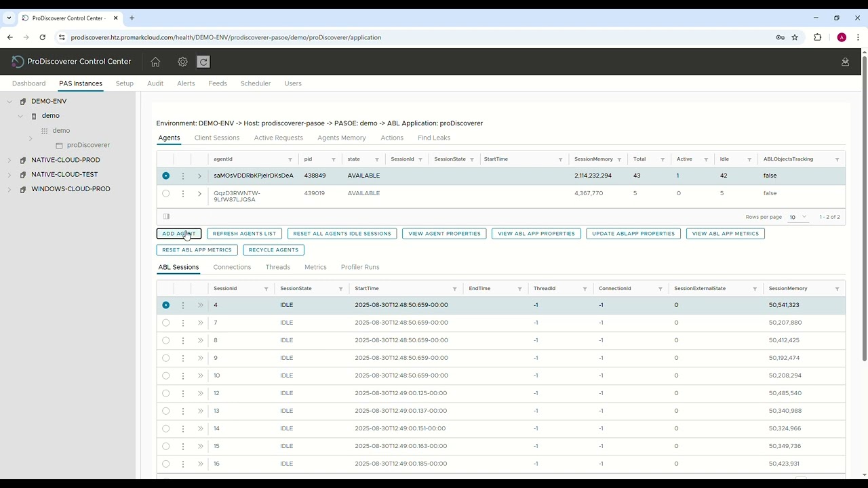Select the radio button for session 7

pyautogui.click(x=166, y=323)
